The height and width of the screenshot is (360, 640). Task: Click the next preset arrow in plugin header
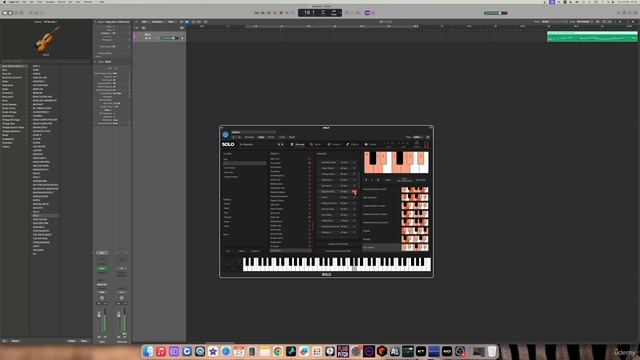239,137
